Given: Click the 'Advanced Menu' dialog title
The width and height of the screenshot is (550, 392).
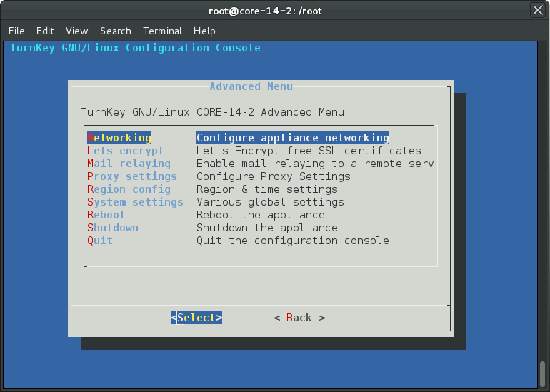Looking at the screenshot, I should (x=251, y=86).
